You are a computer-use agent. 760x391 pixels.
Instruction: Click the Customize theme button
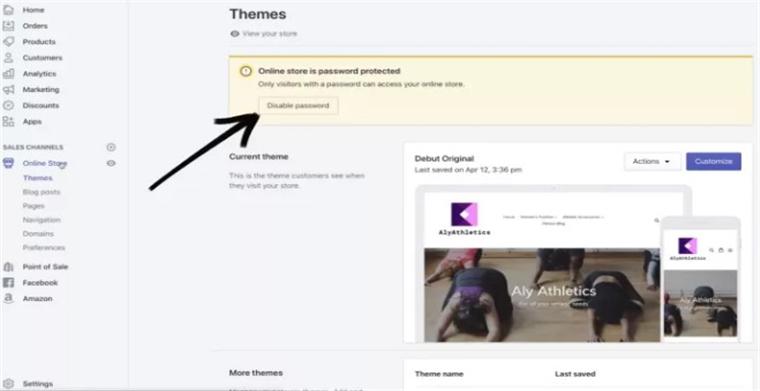(713, 161)
